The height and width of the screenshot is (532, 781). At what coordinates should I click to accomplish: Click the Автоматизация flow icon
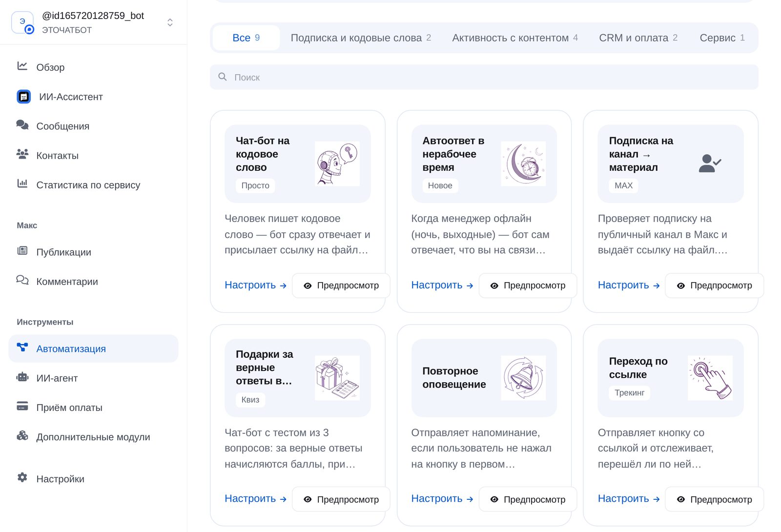[x=22, y=348]
